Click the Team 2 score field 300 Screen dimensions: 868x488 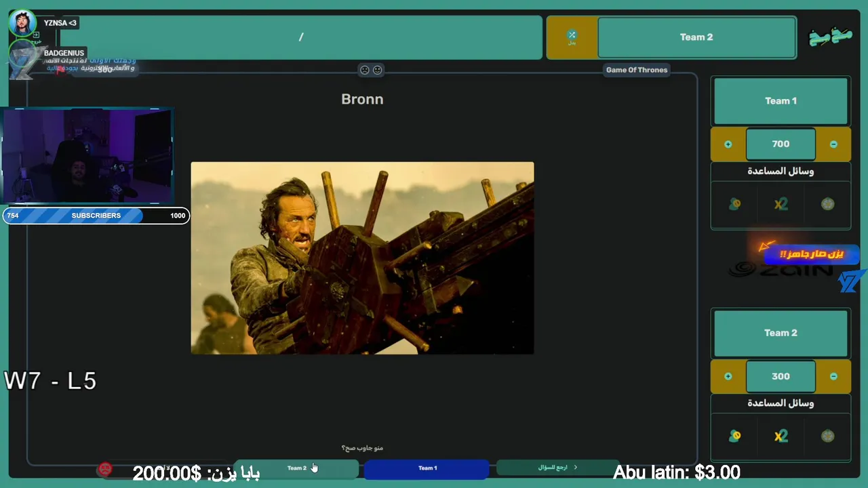pos(781,376)
